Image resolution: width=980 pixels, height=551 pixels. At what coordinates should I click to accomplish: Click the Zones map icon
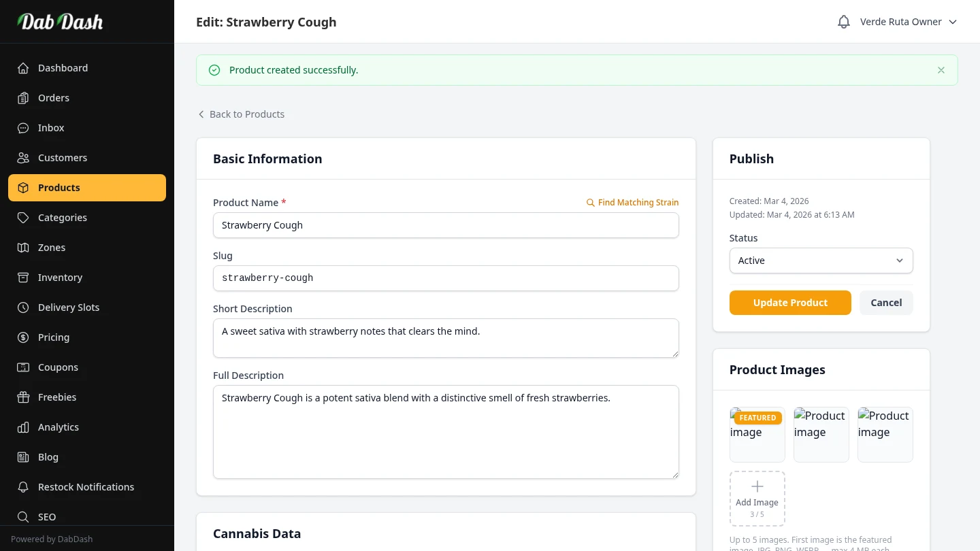point(23,248)
